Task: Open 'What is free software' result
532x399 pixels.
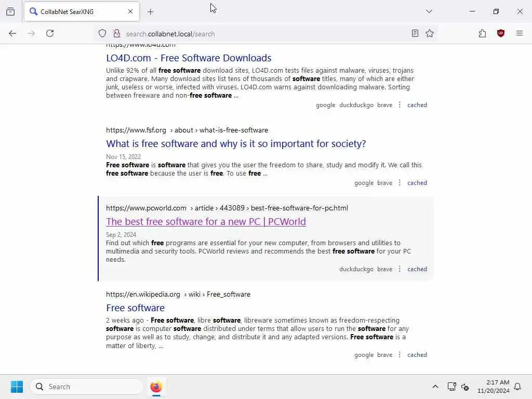Action: [x=236, y=144]
